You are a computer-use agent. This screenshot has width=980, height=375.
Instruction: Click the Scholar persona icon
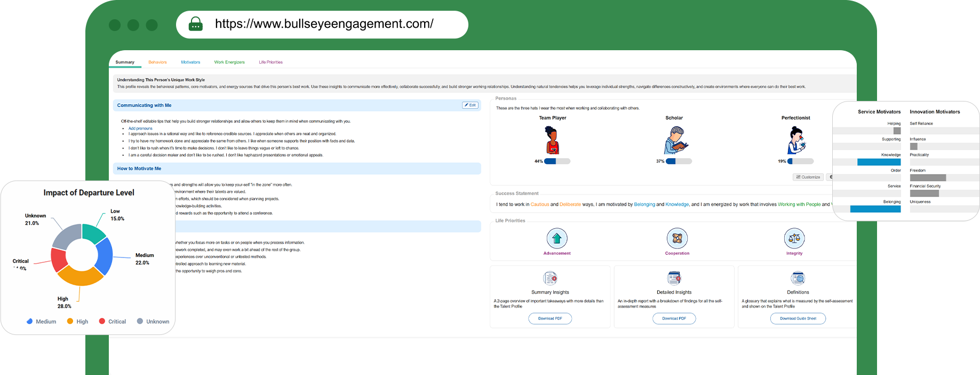(675, 140)
